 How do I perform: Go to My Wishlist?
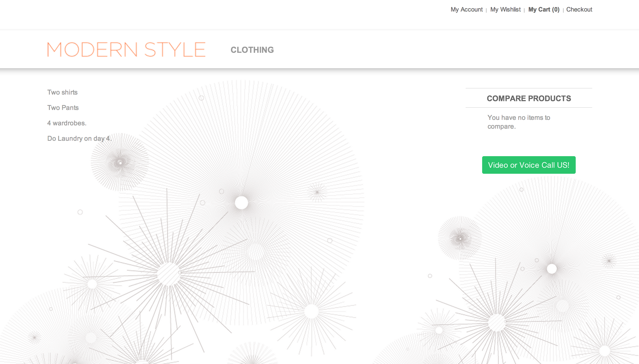coord(505,10)
